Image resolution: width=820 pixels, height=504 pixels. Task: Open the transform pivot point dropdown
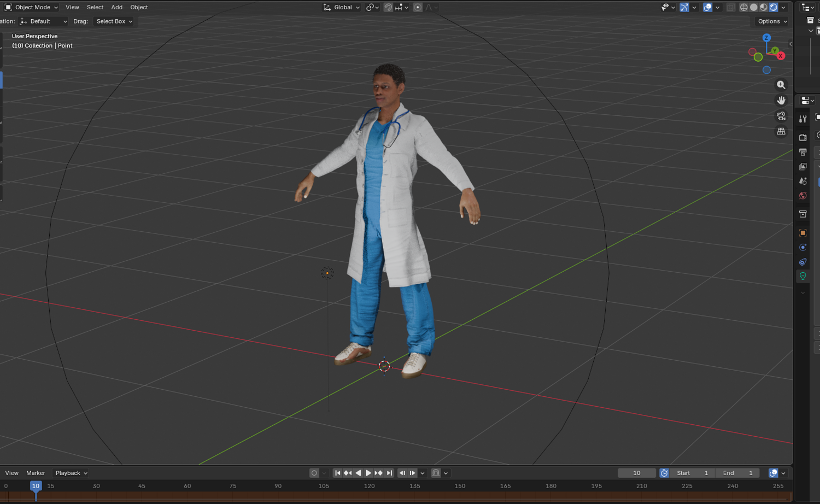373,7
